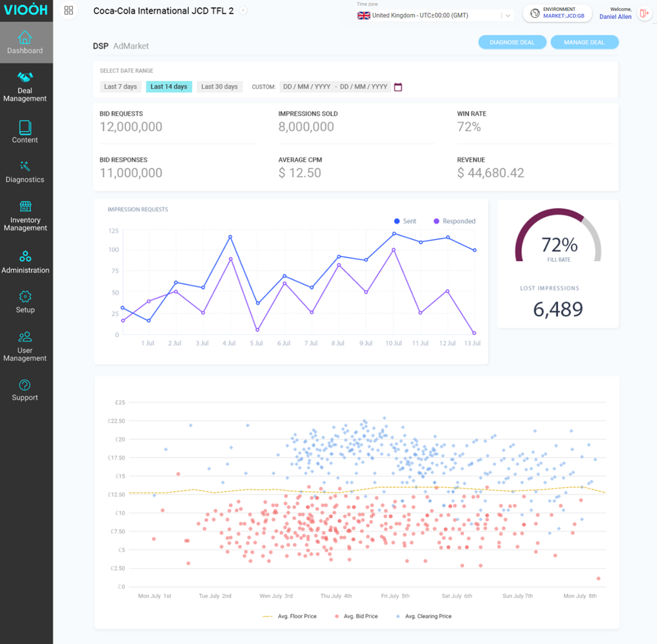Click the VIOOH logo
Image resolution: width=657 pixels, height=644 pixels.
point(26,10)
